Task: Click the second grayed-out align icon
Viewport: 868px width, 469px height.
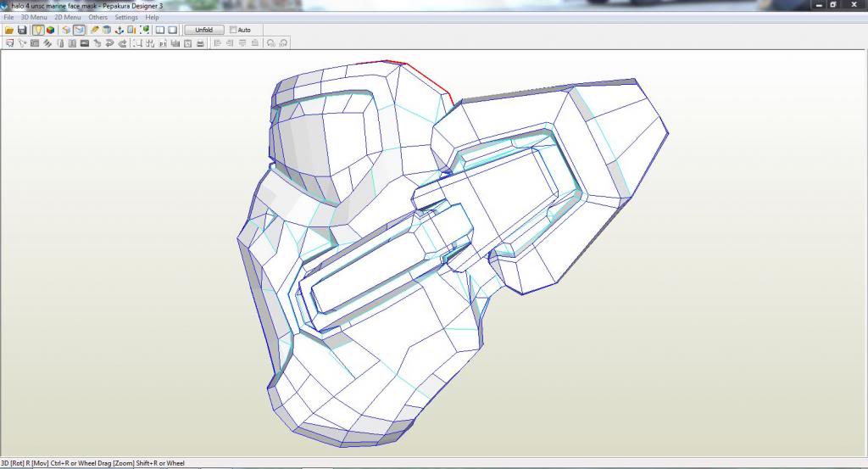Action: [230, 43]
